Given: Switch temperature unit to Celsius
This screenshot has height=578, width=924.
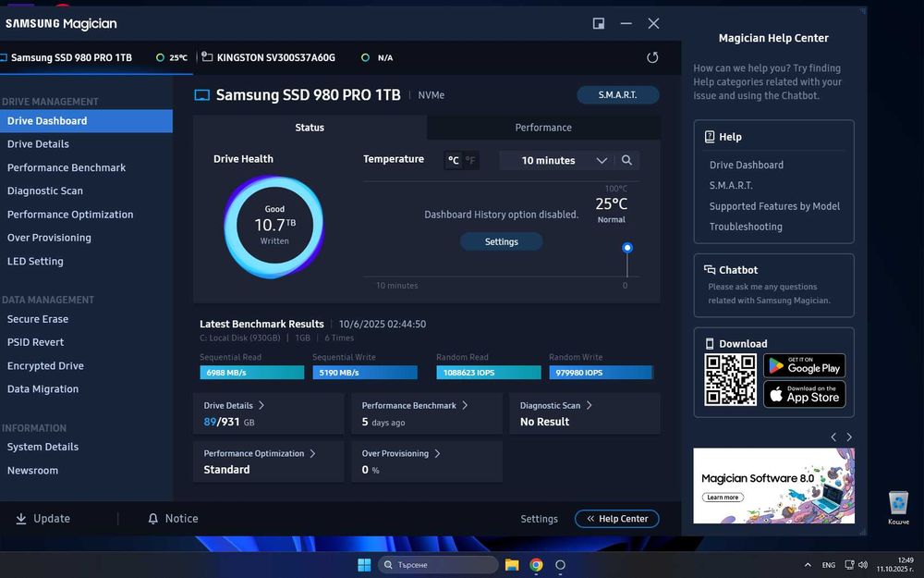Looking at the screenshot, I should [453, 160].
